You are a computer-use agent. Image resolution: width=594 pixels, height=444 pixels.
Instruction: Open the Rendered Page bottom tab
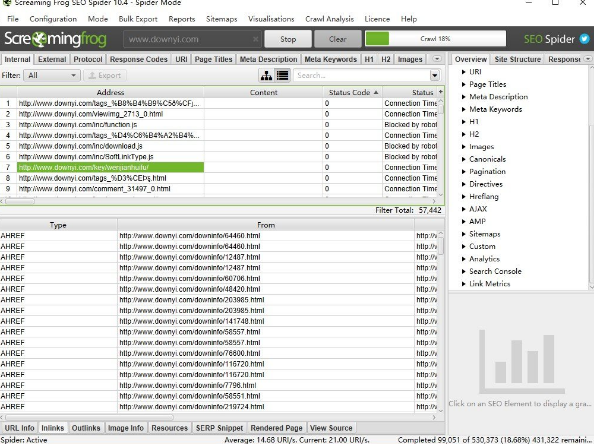click(x=277, y=428)
